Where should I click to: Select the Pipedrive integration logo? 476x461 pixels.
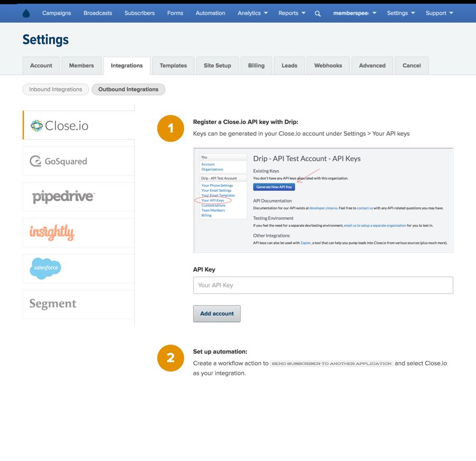point(63,197)
